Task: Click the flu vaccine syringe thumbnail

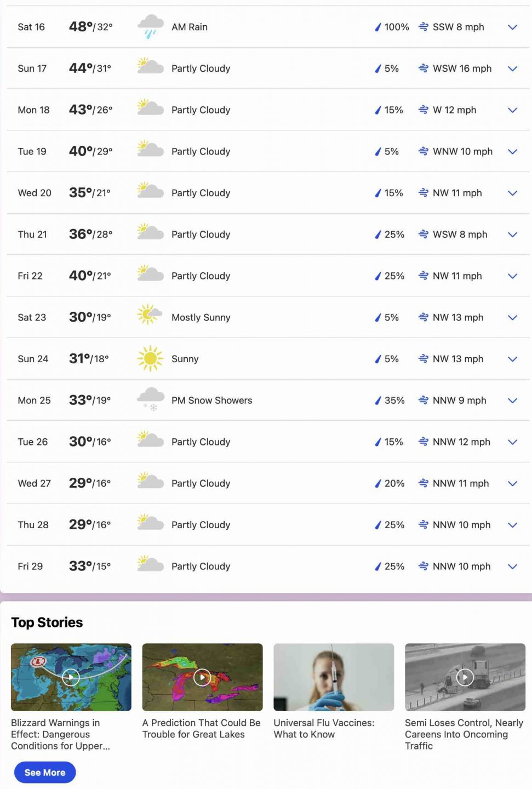Action: tap(334, 677)
